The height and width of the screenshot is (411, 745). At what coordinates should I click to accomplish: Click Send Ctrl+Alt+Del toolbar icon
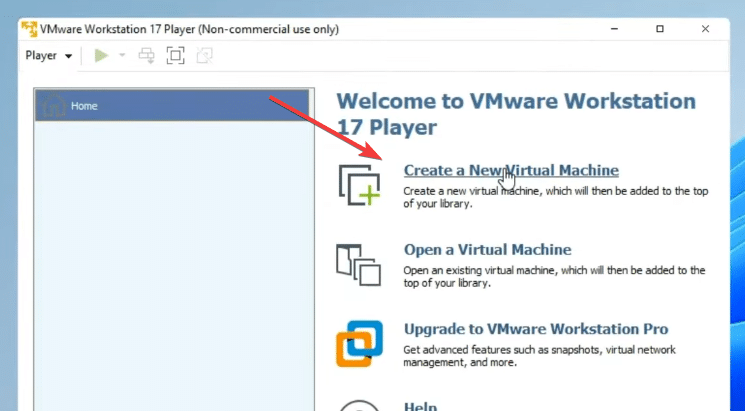coord(146,56)
